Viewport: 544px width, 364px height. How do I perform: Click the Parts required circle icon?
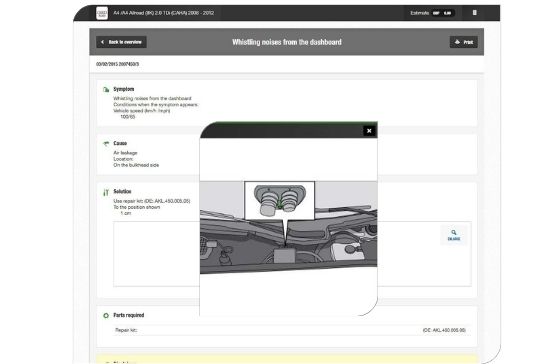point(106,315)
